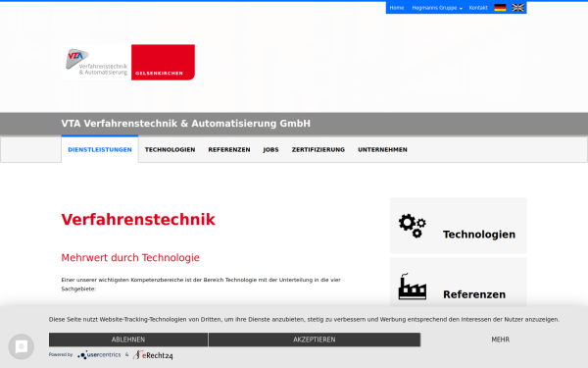Open the Home link in top bar

[396, 8]
